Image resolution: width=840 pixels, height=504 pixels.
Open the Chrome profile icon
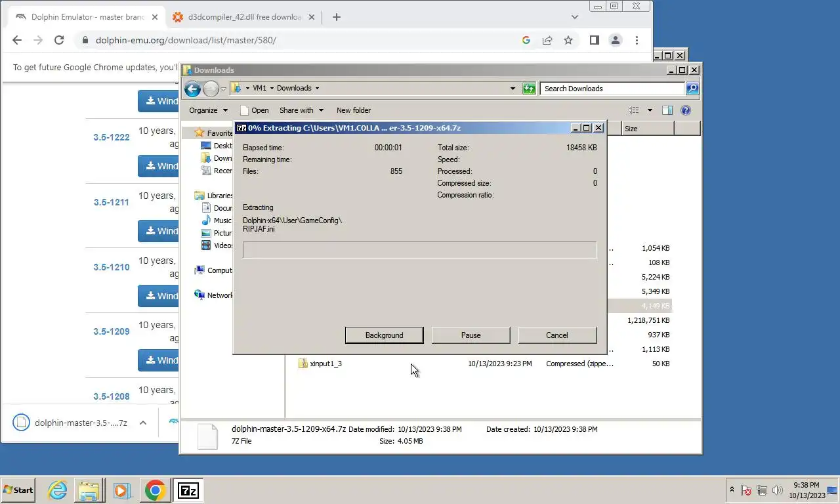616,40
